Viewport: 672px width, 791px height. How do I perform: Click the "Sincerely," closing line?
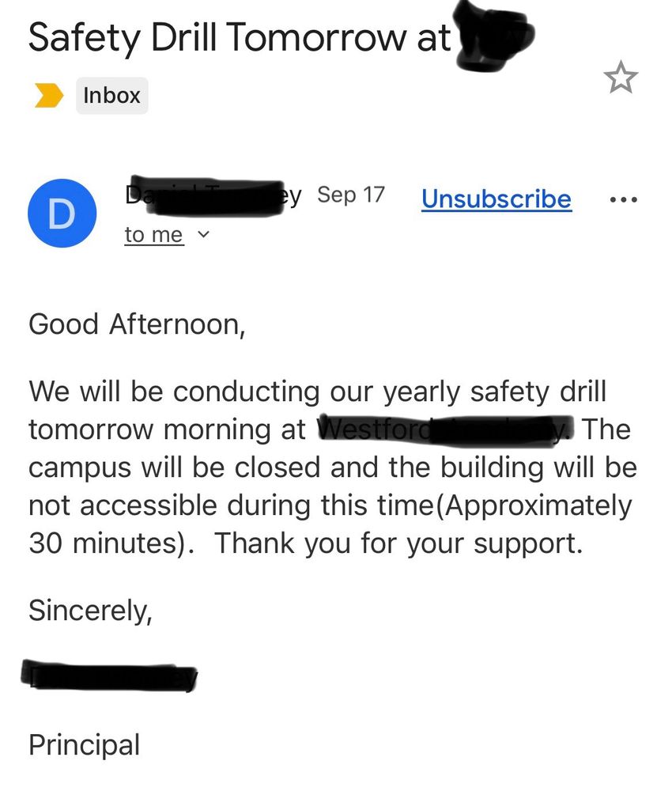[90, 611]
